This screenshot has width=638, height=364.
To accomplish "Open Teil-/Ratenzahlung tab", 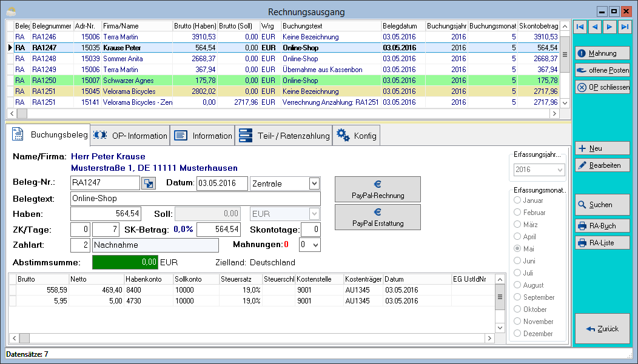I will tap(284, 136).
